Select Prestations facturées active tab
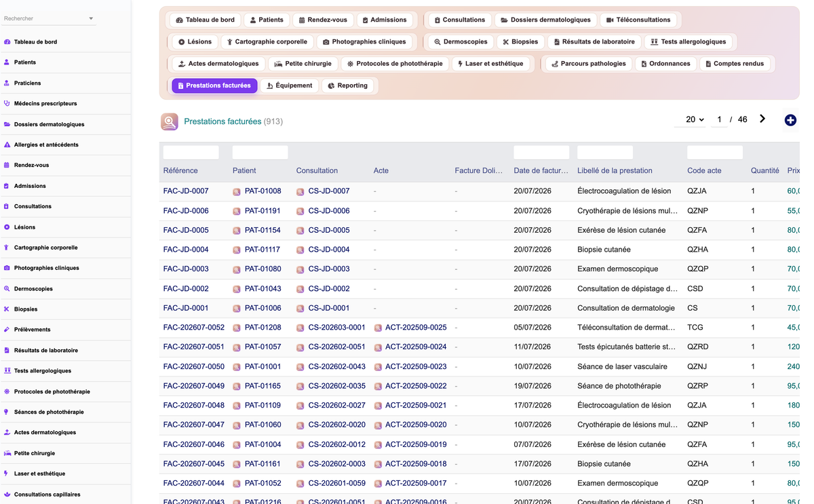 coord(214,85)
